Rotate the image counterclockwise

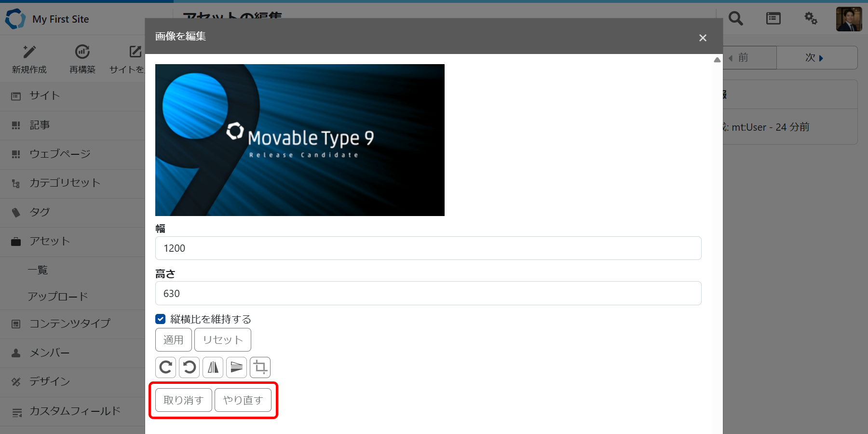click(189, 367)
